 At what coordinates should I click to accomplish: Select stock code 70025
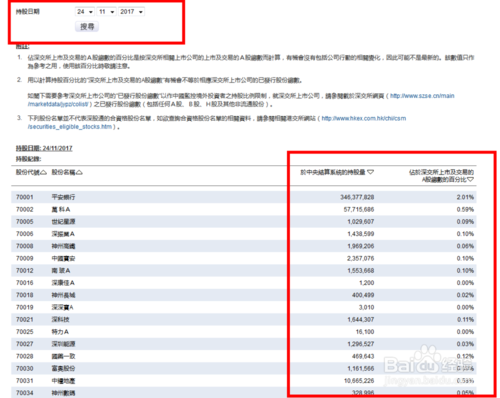25,332
